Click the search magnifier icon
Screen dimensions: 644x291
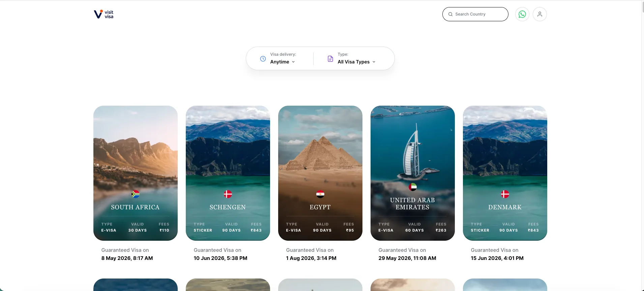tap(450, 14)
